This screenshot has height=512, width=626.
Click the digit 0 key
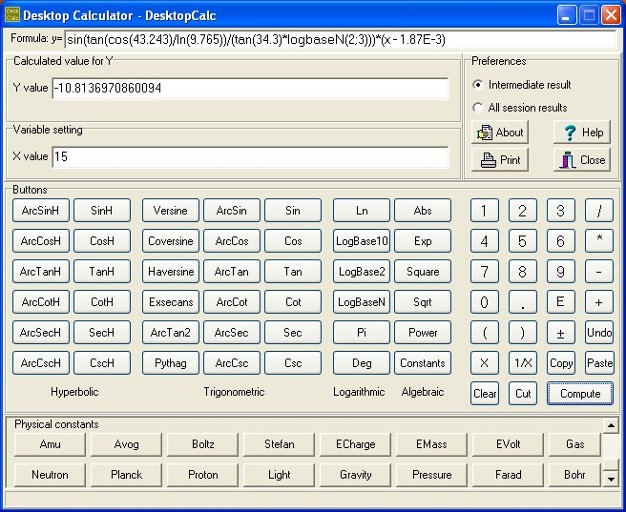(485, 302)
